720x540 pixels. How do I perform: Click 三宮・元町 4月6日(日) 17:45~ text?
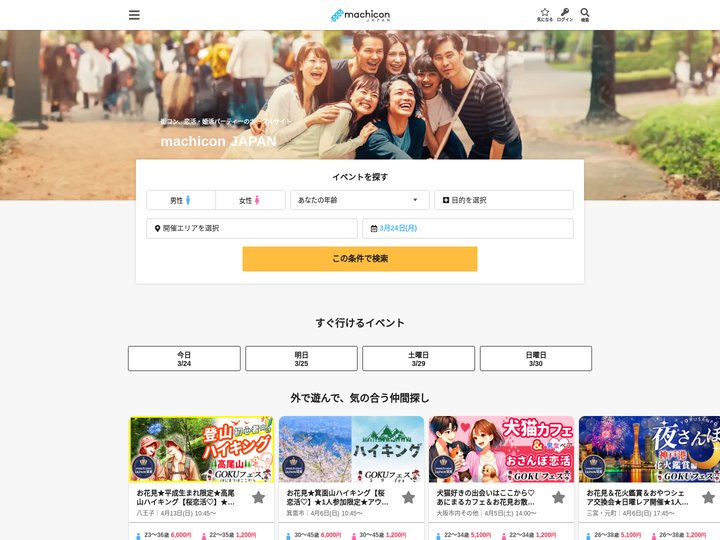click(630, 513)
